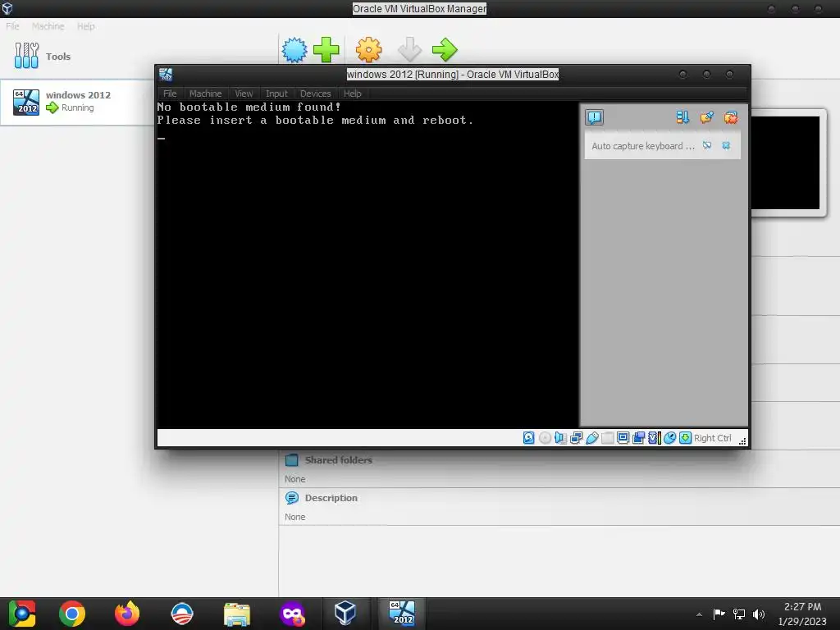Click the VM preview thumbnail in Manager
This screenshot has width=840, height=630.
pos(785,163)
